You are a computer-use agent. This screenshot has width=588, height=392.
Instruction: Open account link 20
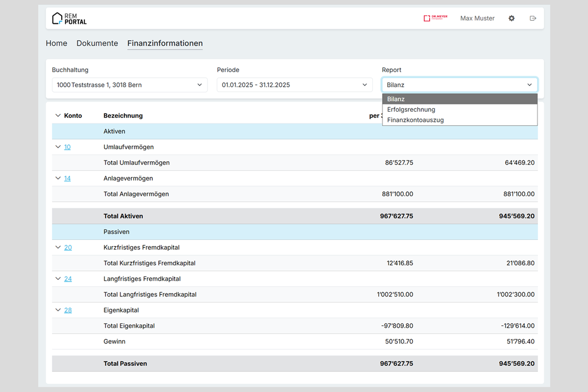click(68, 247)
